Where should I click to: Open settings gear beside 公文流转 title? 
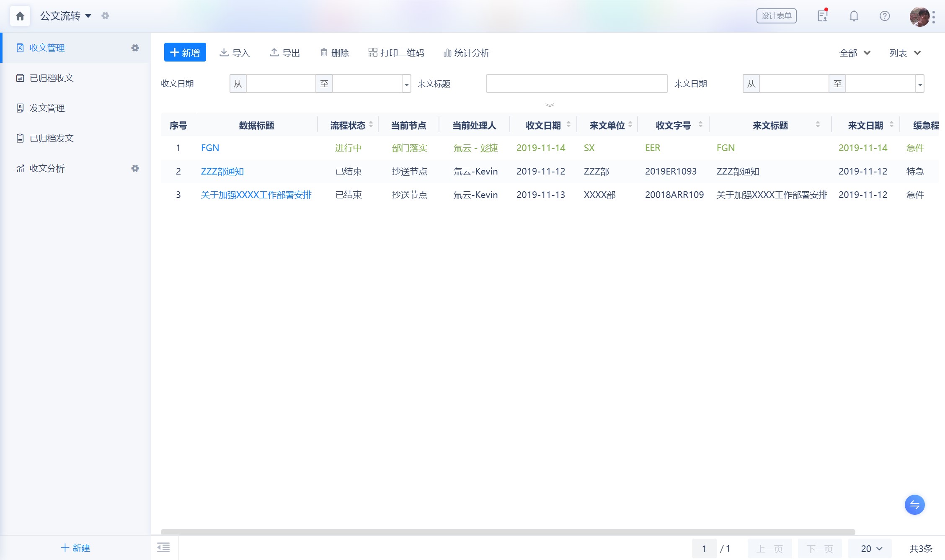click(105, 16)
